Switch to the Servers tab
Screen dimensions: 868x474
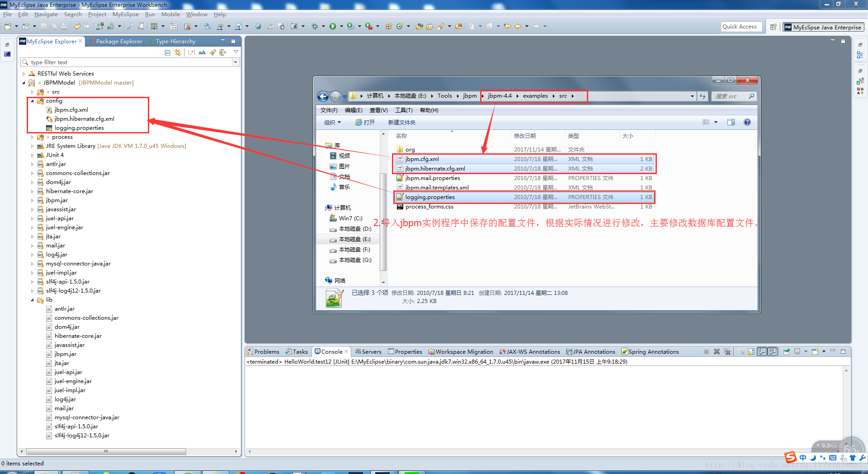(x=368, y=352)
